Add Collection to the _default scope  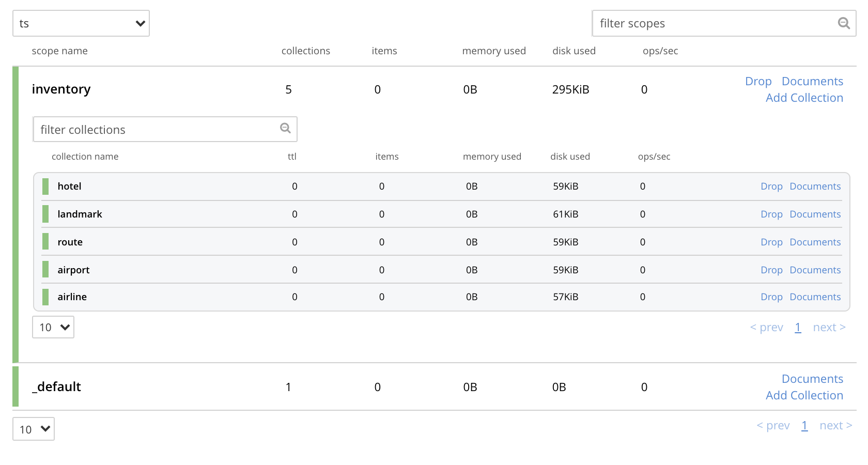804,395
